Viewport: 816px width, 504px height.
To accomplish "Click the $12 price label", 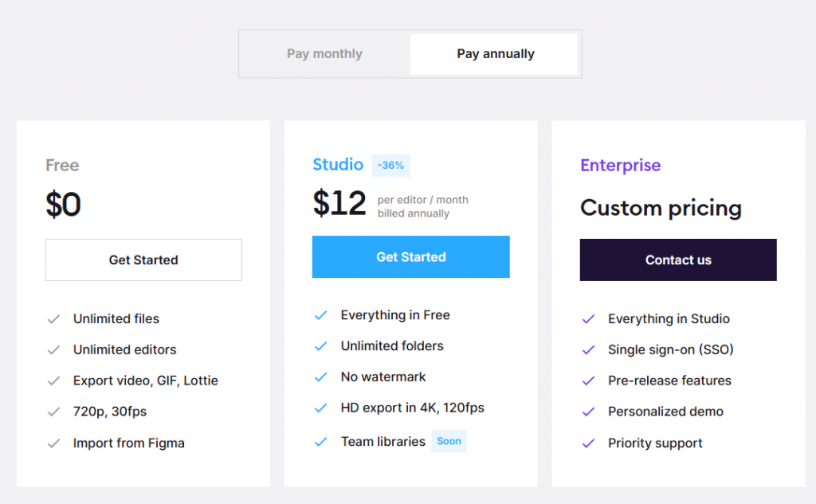I will [x=340, y=203].
